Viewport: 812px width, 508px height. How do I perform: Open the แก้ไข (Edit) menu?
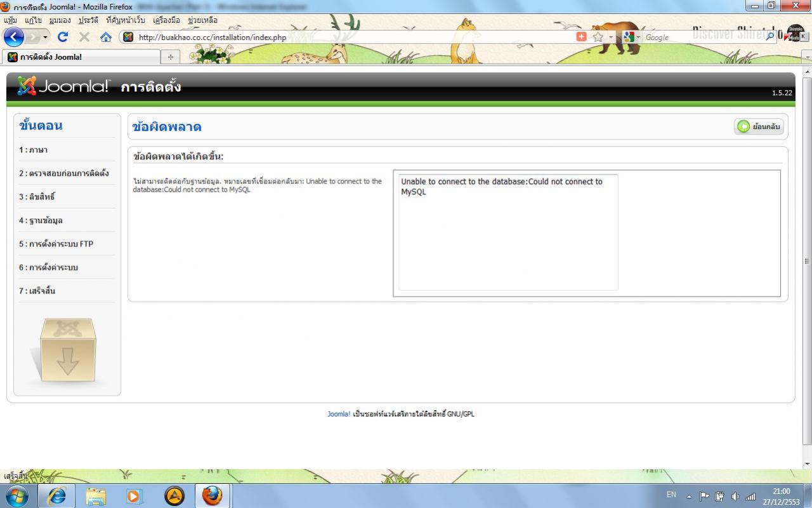tap(33, 20)
